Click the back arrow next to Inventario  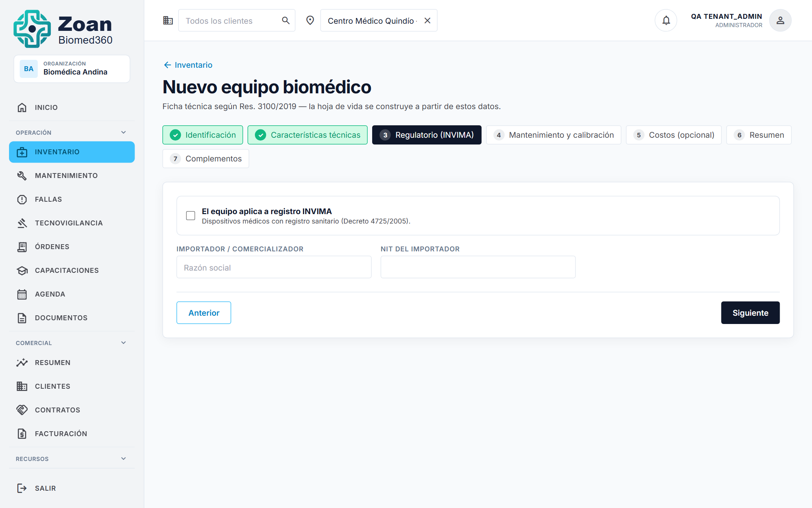pos(168,65)
